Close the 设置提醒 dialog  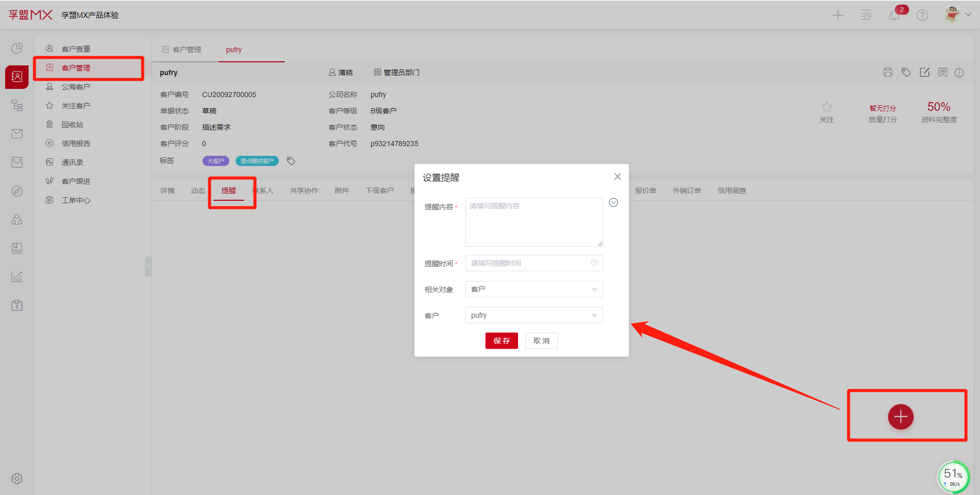click(617, 177)
